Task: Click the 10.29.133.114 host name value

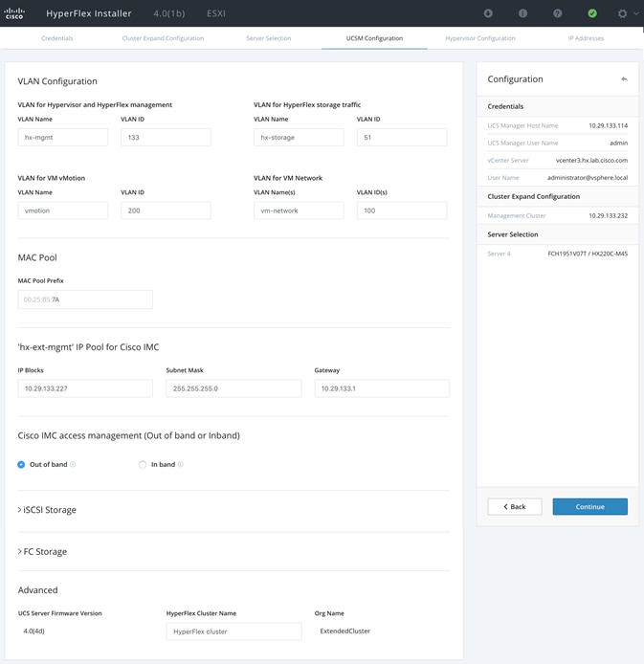Action: [608, 125]
